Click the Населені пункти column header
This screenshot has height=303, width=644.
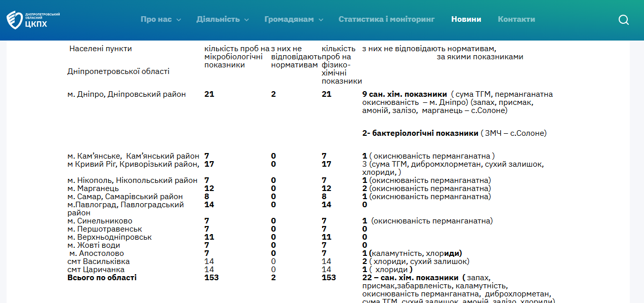[x=100, y=49]
